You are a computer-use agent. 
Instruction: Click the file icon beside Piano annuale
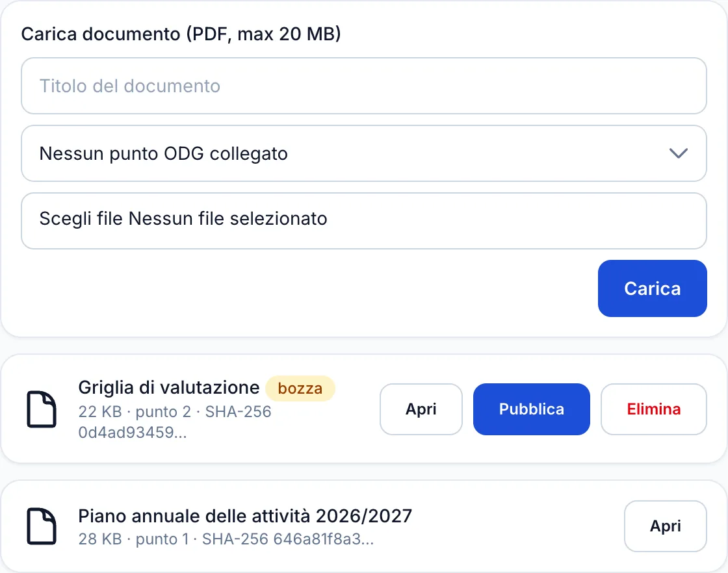42,526
